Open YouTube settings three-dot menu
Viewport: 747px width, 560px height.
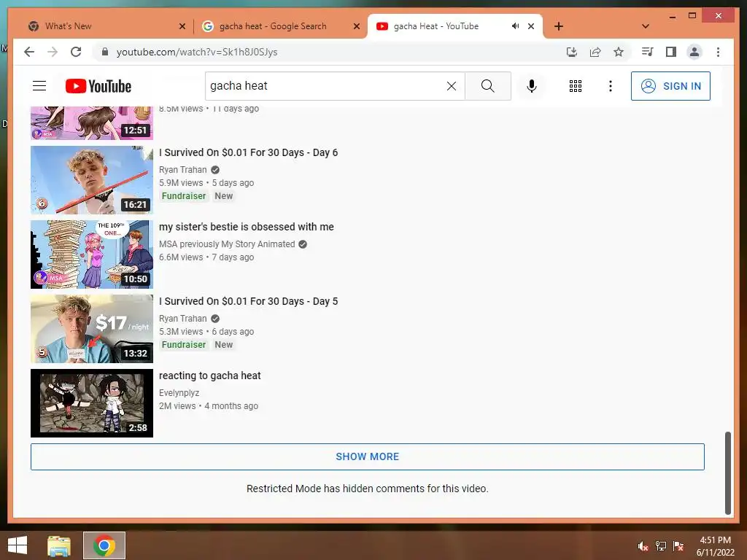(611, 86)
